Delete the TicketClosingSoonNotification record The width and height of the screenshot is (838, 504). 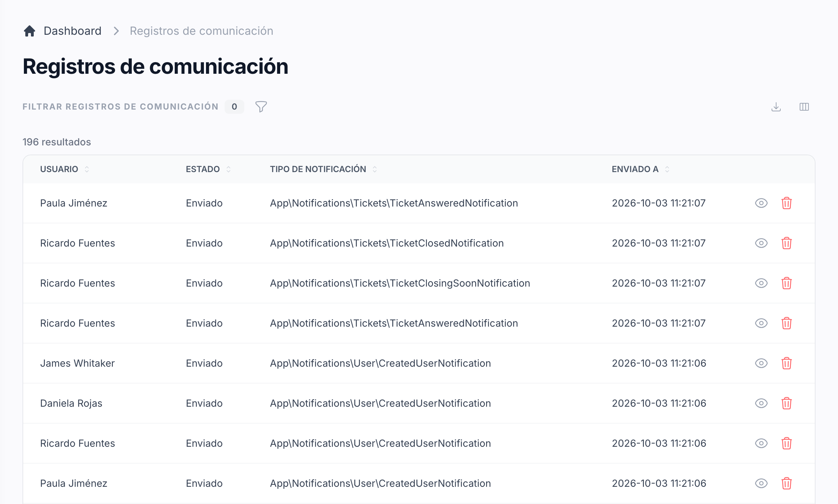(x=787, y=283)
